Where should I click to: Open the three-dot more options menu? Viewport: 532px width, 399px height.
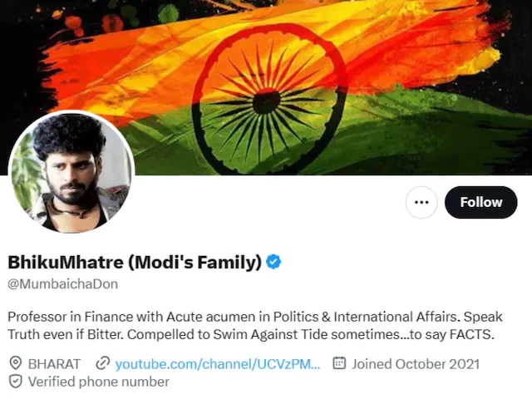(x=421, y=202)
